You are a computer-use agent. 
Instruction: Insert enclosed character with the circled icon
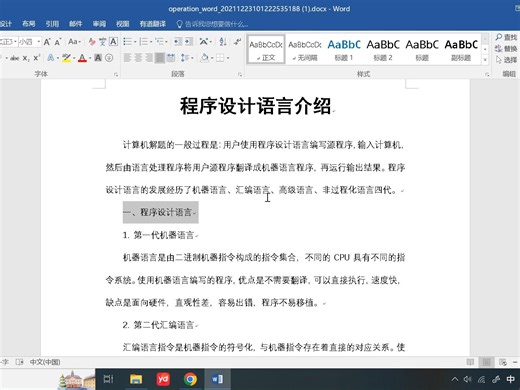[109, 58]
